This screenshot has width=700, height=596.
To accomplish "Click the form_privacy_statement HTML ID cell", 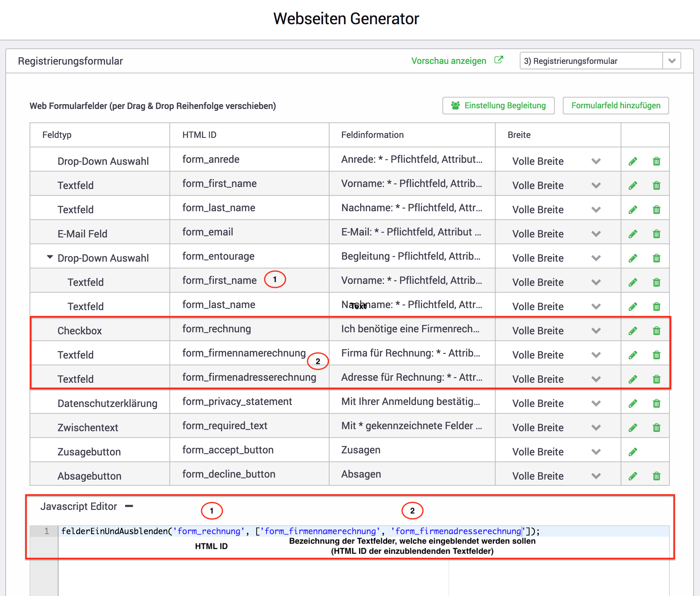I will [237, 401].
